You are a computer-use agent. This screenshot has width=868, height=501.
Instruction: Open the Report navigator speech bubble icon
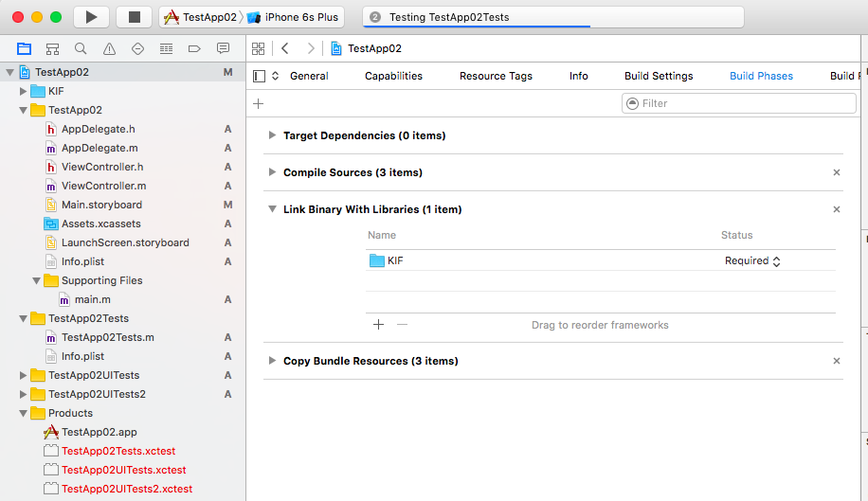[x=223, y=48]
